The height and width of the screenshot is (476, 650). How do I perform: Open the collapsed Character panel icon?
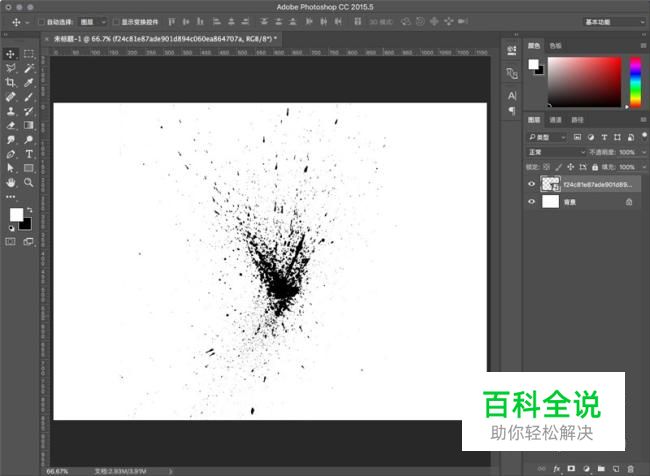click(512, 96)
